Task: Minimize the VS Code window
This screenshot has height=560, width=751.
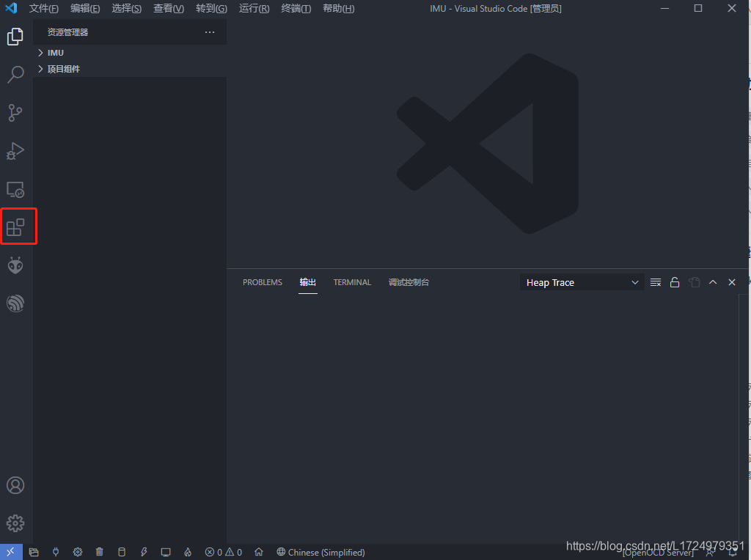Action: pos(664,9)
